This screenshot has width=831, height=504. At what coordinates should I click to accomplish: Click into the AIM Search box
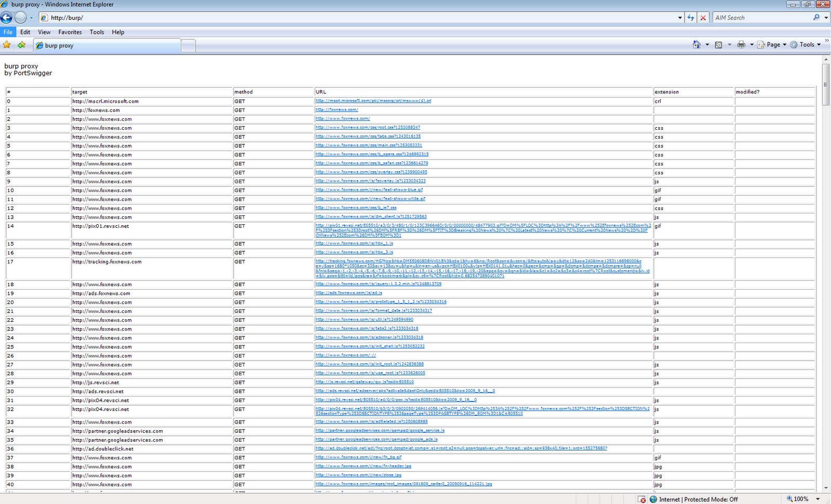pos(761,18)
